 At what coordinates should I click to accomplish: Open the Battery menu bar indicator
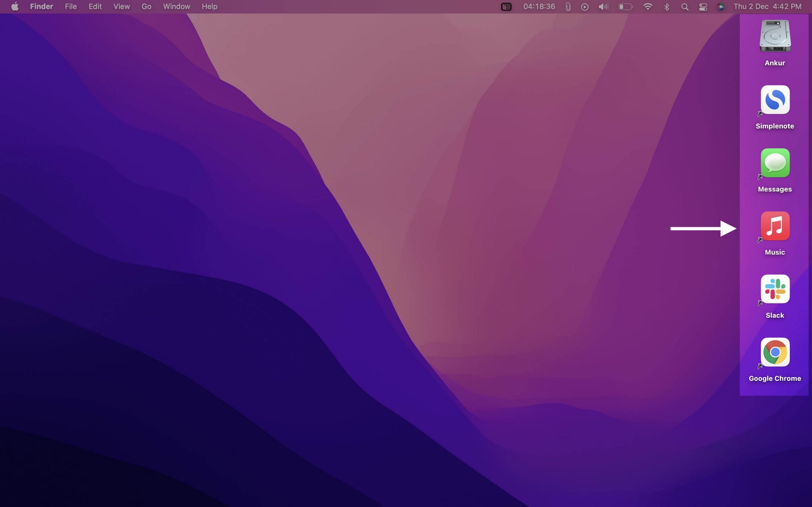coord(625,6)
